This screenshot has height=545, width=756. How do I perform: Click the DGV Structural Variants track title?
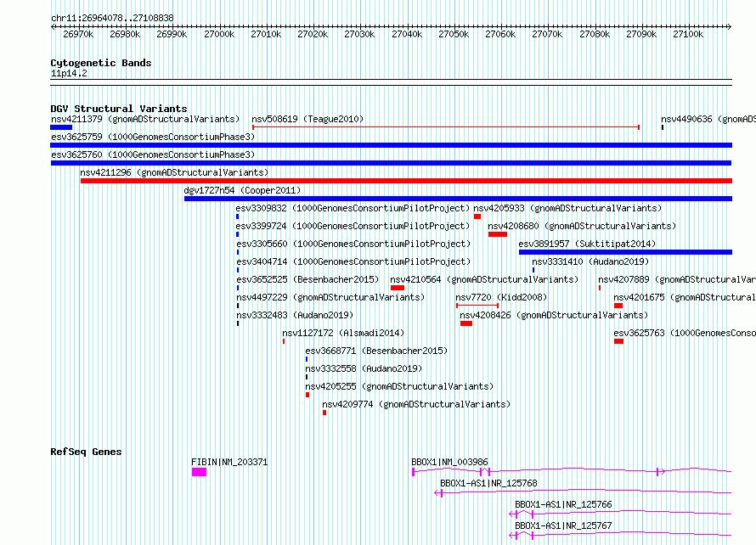click(x=119, y=109)
